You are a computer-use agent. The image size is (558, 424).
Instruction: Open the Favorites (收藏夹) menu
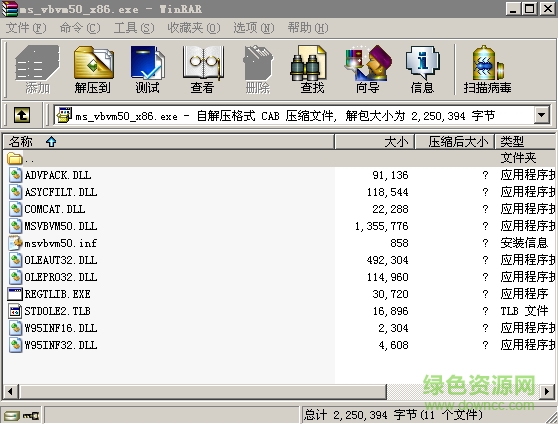point(194,28)
